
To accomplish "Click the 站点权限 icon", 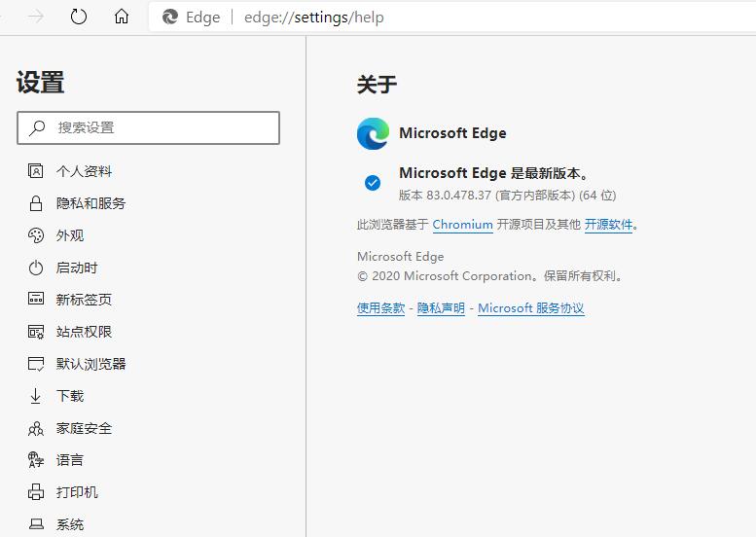I will click(36, 332).
